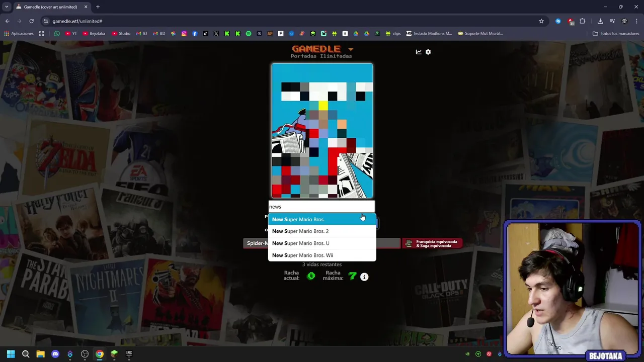Open the Gamedle settings gear
The height and width of the screenshot is (362, 644).
[428, 52]
